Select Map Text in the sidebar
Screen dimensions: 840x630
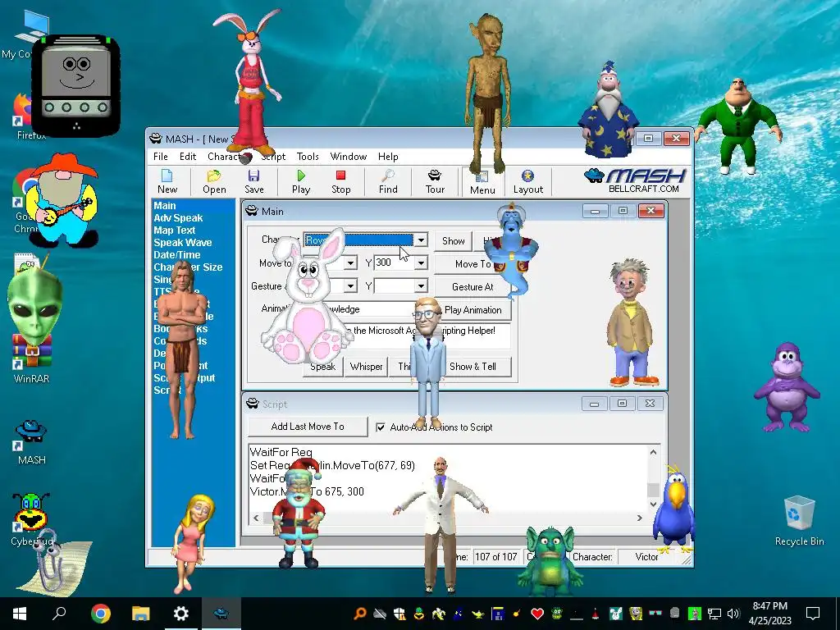coord(174,231)
